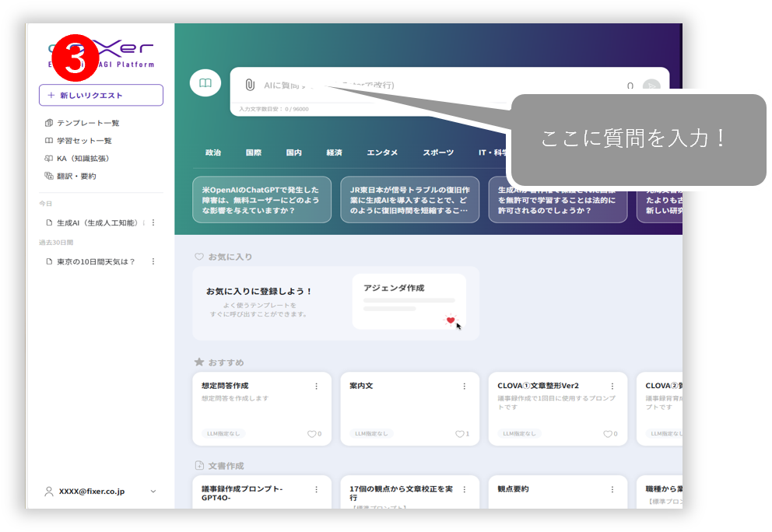Toggle favorite heart on 案内文 card
This screenshot has height=532, width=772.
coord(459,434)
